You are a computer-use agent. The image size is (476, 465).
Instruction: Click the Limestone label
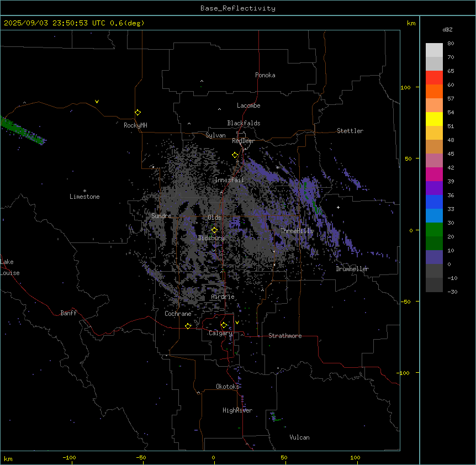coord(84,197)
